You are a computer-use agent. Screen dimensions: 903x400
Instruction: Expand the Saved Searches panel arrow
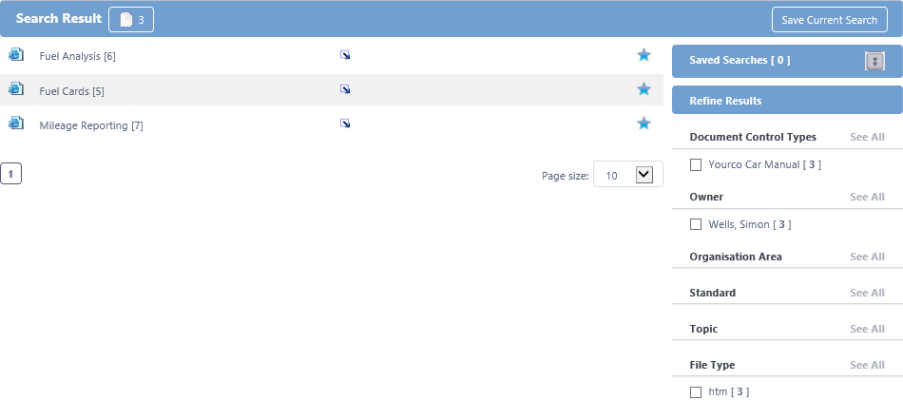pos(875,61)
